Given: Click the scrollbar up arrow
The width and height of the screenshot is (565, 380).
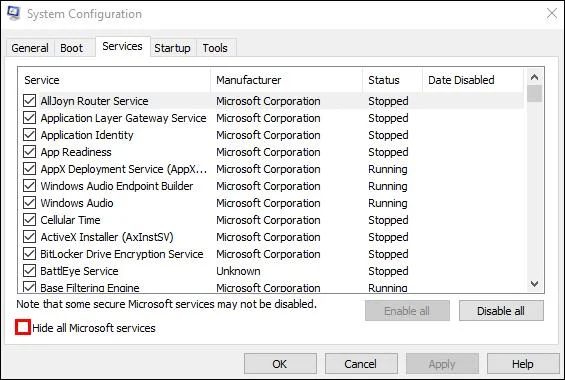Looking at the screenshot, I should click(534, 77).
